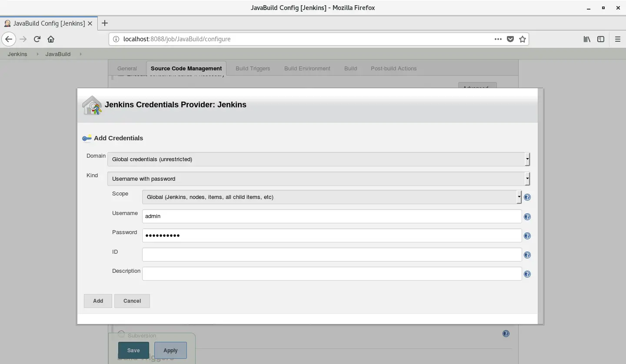626x364 pixels.
Task: Click the Apply button
Action: point(170,350)
